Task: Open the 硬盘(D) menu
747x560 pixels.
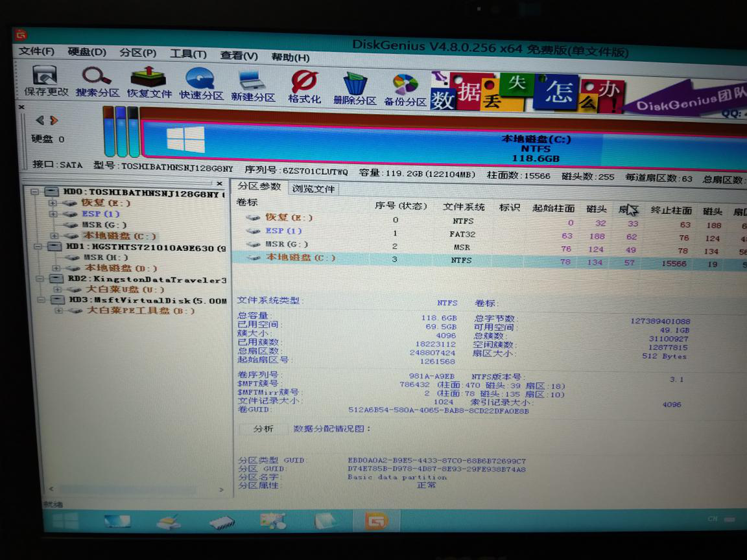Action: 87,52
